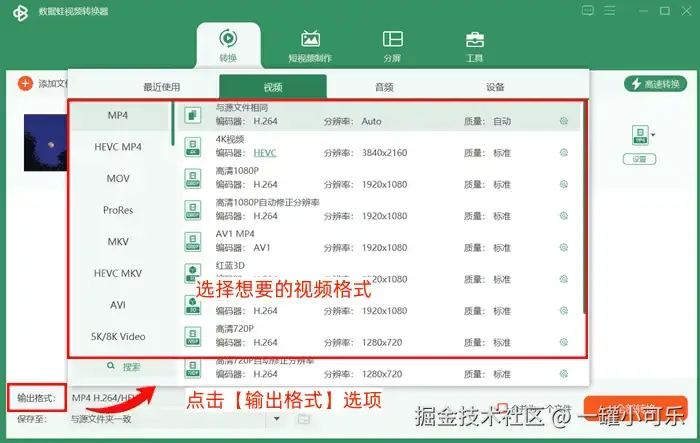Open settings gear for 4K视频 preset
Image resolution: width=700 pixels, height=443 pixels.
click(x=564, y=153)
